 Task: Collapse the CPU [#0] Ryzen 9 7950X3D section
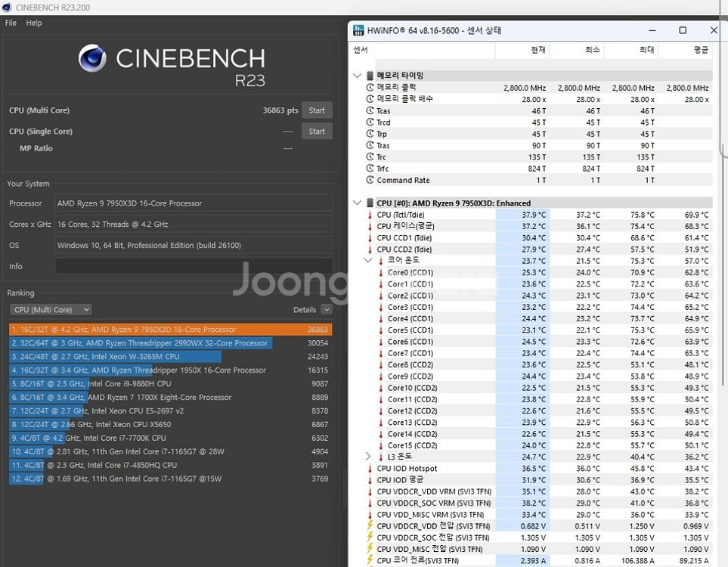357,203
